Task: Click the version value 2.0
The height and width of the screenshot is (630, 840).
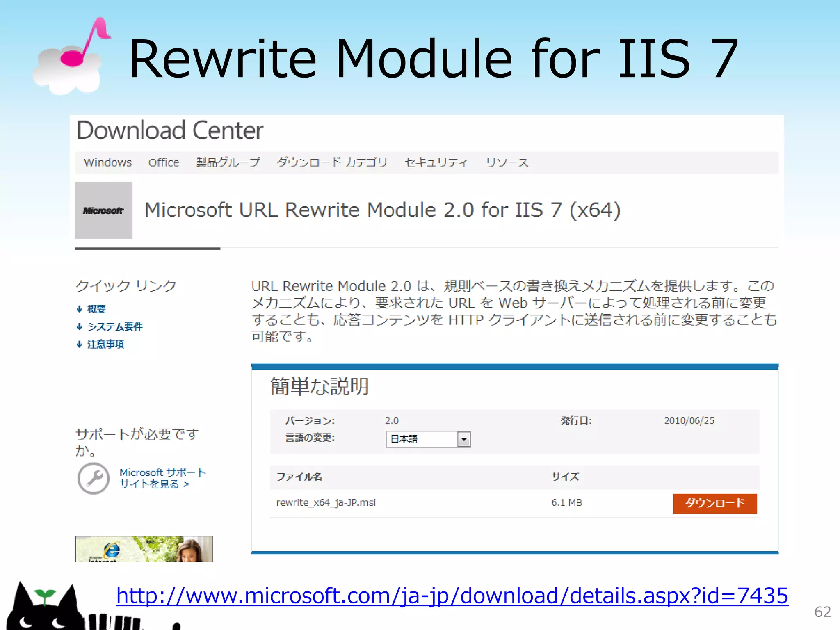Action: click(x=392, y=421)
